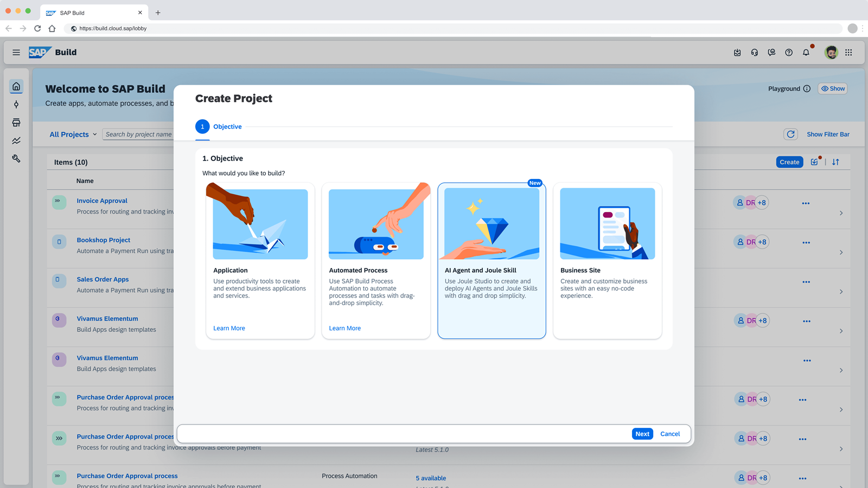Cancel the Create Project dialog
This screenshot has width=868, height=488.
click(x=670, y=434)
